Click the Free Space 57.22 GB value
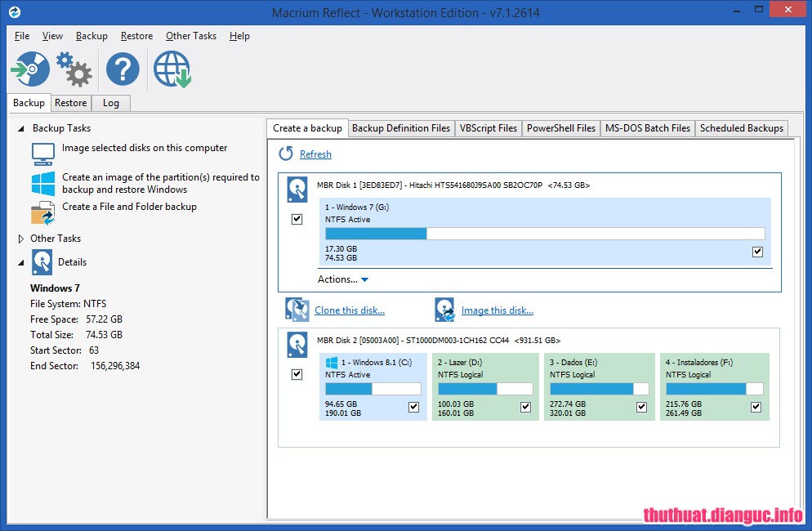Screen dimensions: 812x531 click(104, 319)
